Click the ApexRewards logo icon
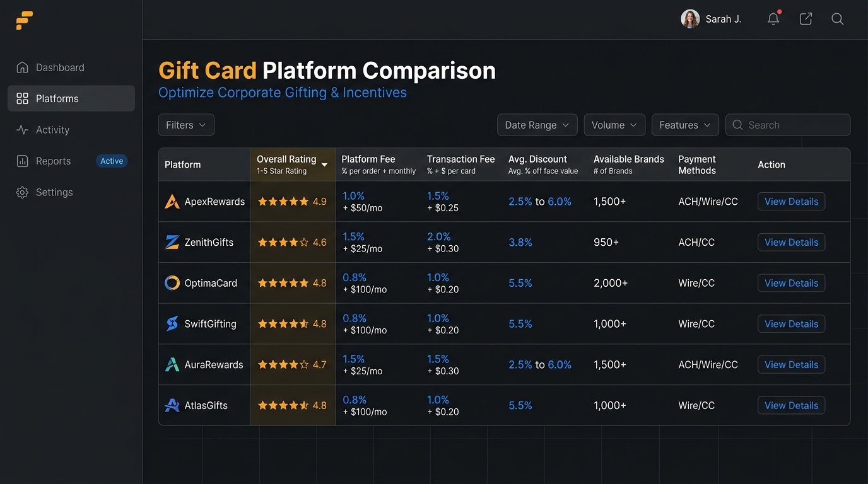This screenshot has width=868, height=484. pos(172,202)
